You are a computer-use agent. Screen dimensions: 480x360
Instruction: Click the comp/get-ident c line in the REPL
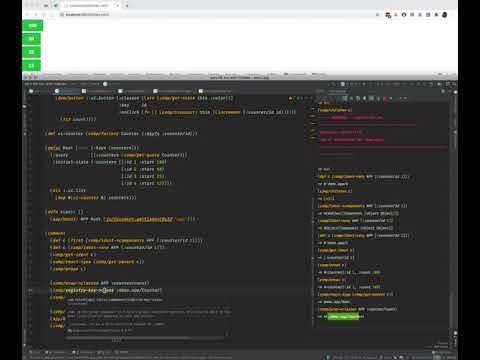pyautogui.click(x=336, y=250)
